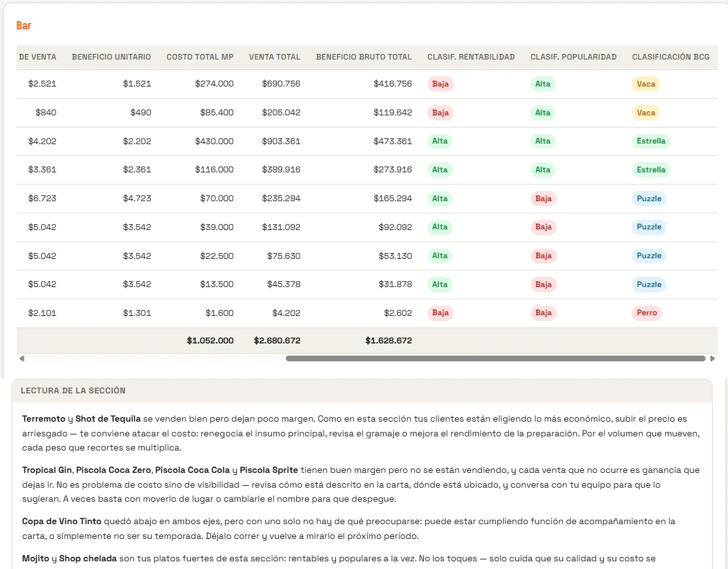This screenshot has height=569, width=728.
Task: Click the Bar section heading
Action: 24,26
